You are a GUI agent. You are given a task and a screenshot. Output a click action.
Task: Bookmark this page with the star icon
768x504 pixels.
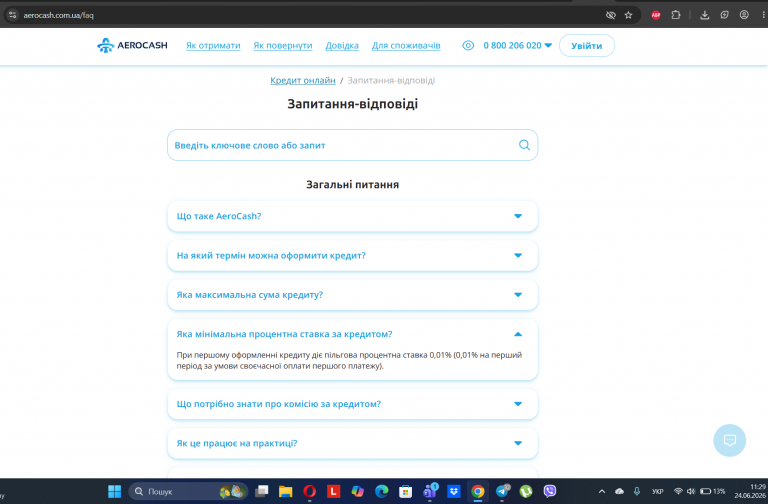(628, 15)
